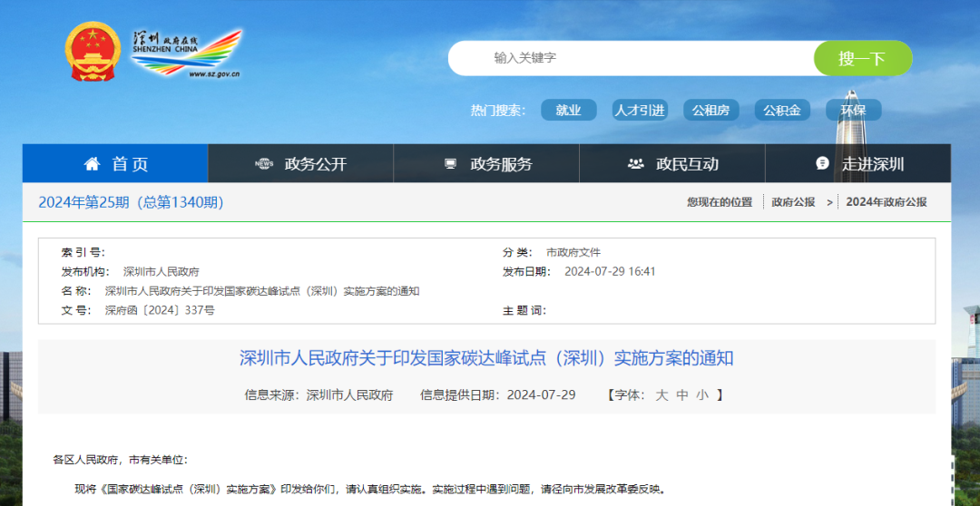Open the 2024年政府公报 breadcrumb link
The height and width of the screenshot is (506, 980).
click(x=887, y=202)
